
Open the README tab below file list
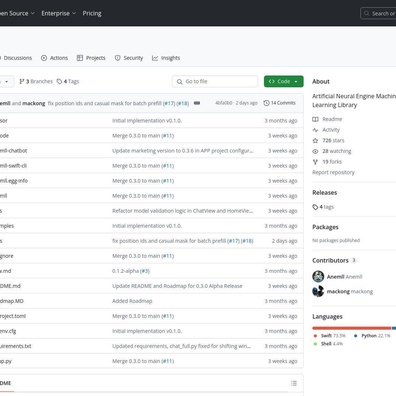(x=7, y=383)
